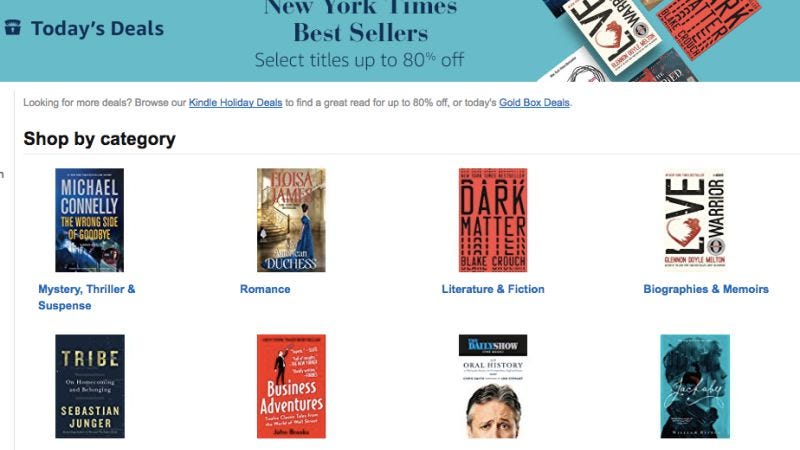Select the Eloisa James American Duchess cover
800x450 pixels.
pos(291,220)
